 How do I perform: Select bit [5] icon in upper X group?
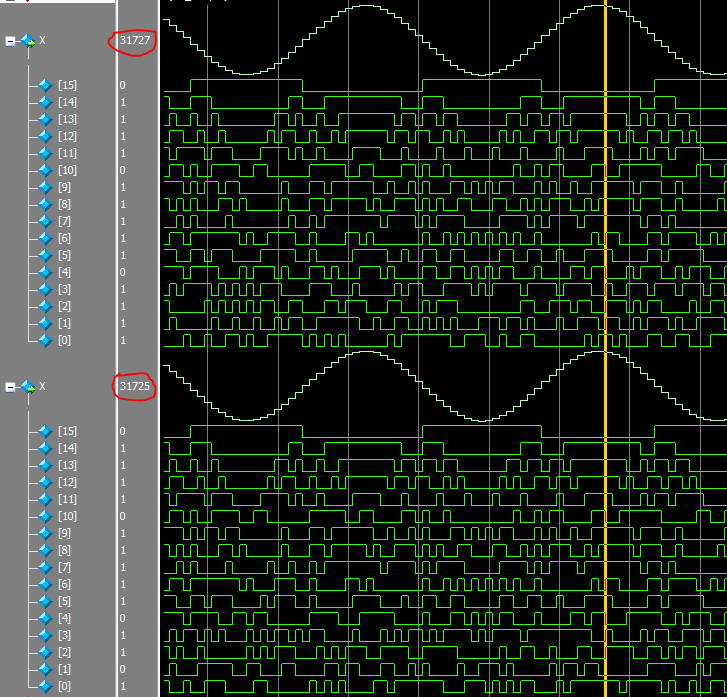pyautogui.click(x=45, y=255)
